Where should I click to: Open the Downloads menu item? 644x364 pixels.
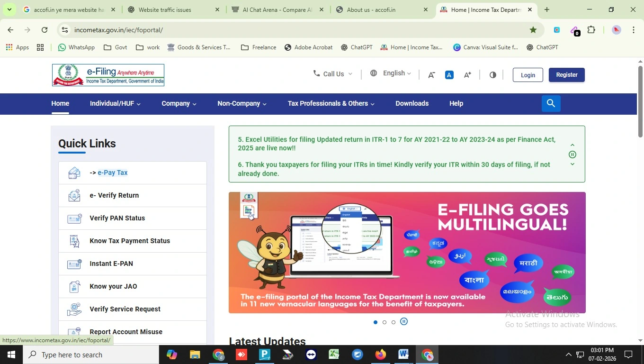pos(411,103)
